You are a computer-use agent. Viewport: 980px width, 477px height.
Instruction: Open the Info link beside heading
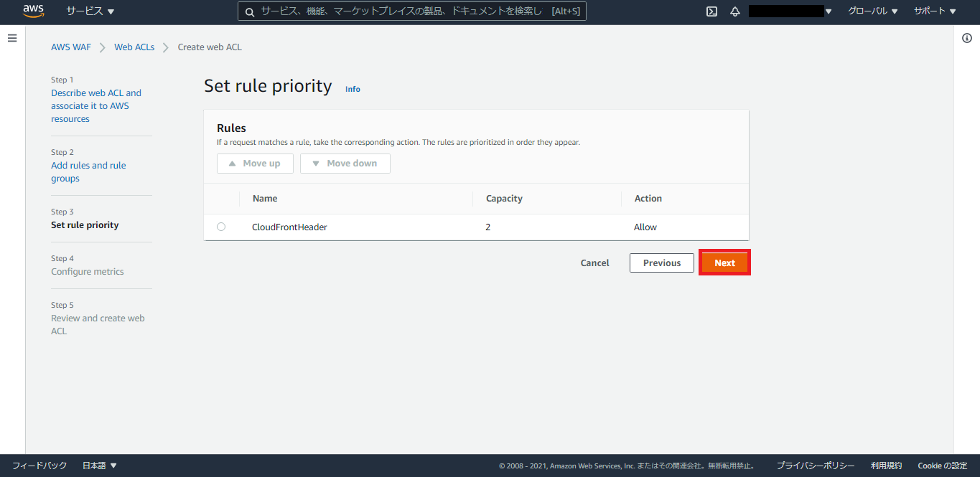(x=353, y=89)
